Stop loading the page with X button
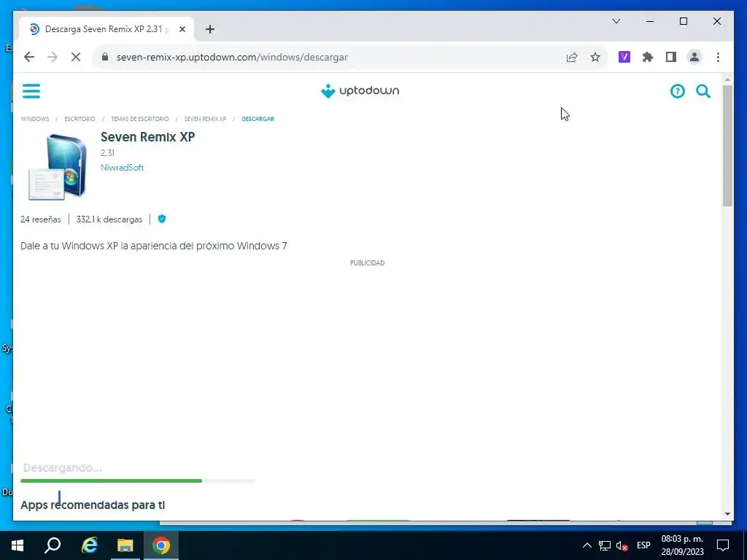Viewport: 747px width, 560px height. coord(76,57)
